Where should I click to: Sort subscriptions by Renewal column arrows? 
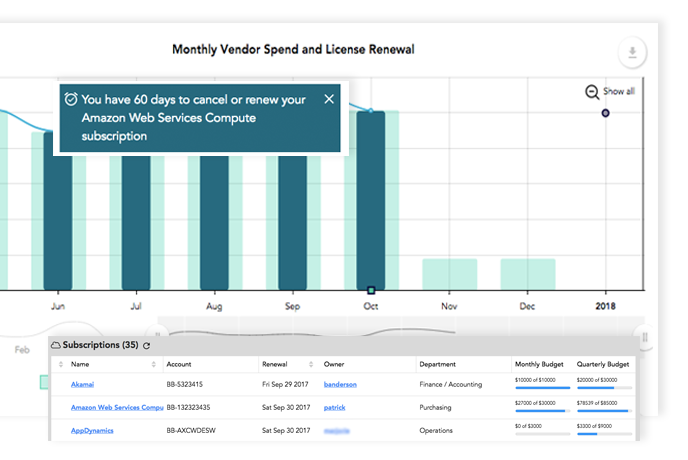click(311, 364)
